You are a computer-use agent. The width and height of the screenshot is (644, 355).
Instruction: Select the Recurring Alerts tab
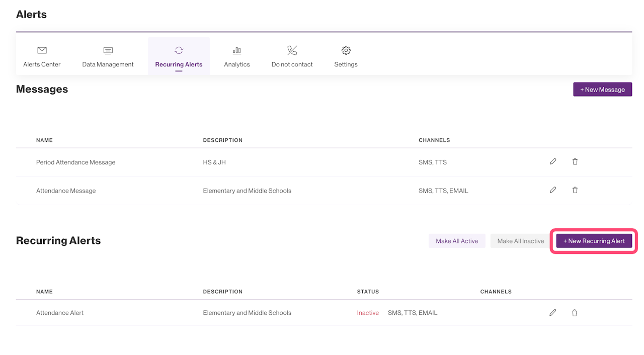tap(179, 56)
